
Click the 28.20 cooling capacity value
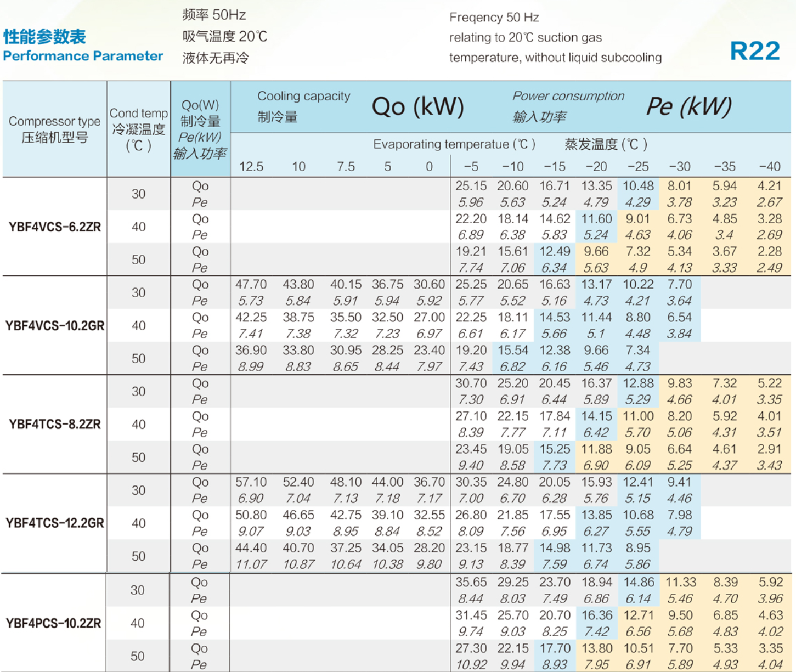(429, 548)
